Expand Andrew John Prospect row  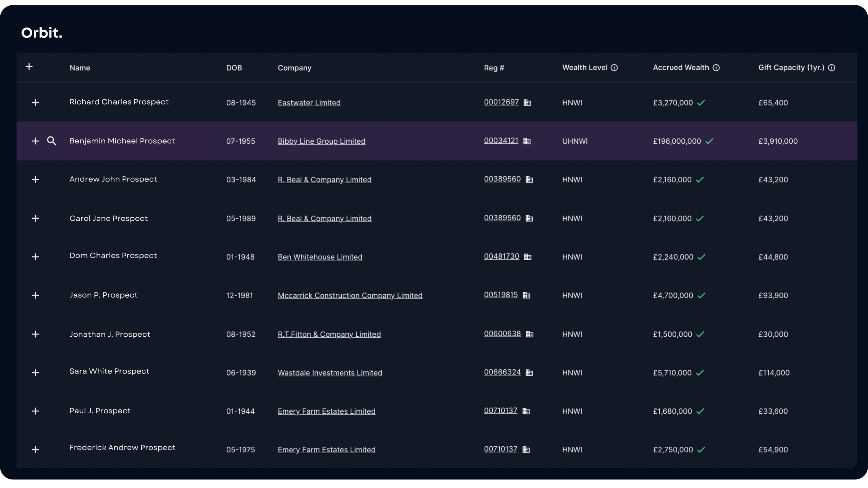[x=35, y=180]
